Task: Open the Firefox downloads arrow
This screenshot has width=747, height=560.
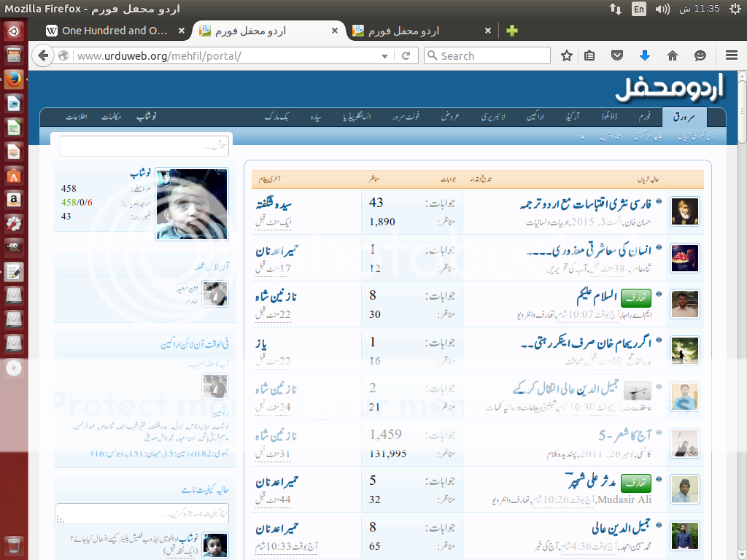Action: coord(645,56)
